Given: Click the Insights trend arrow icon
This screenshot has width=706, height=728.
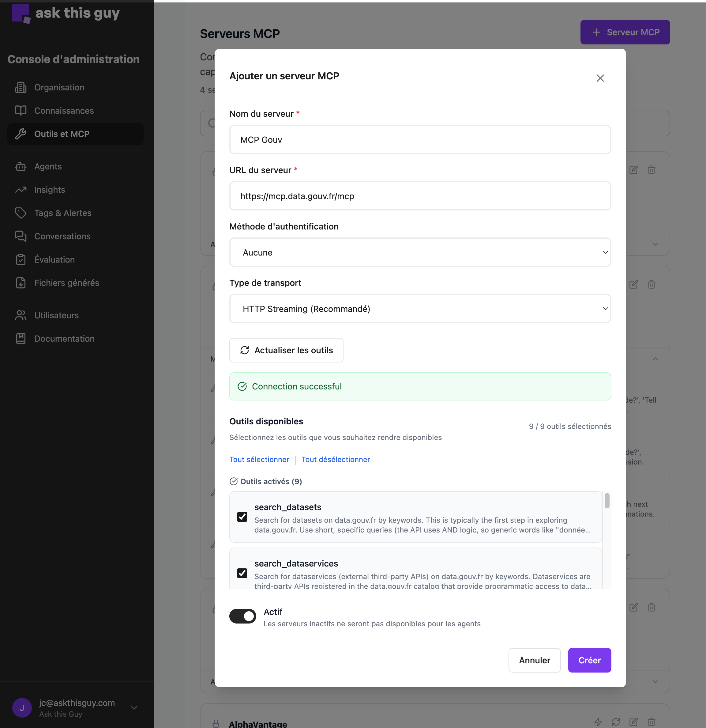Looking at the screenshot, I should pyautogui.click(x=21, y=190).
